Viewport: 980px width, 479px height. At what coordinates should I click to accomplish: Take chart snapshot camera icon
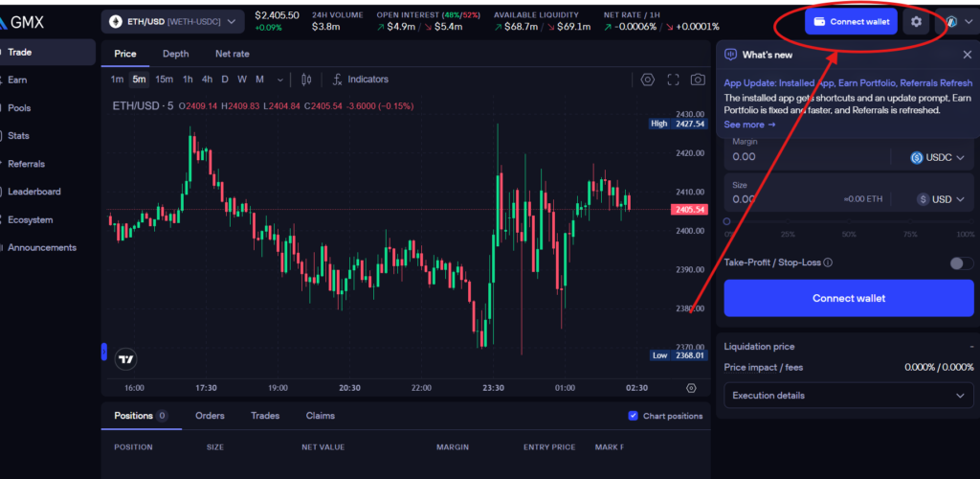click(x=698, y=80)
